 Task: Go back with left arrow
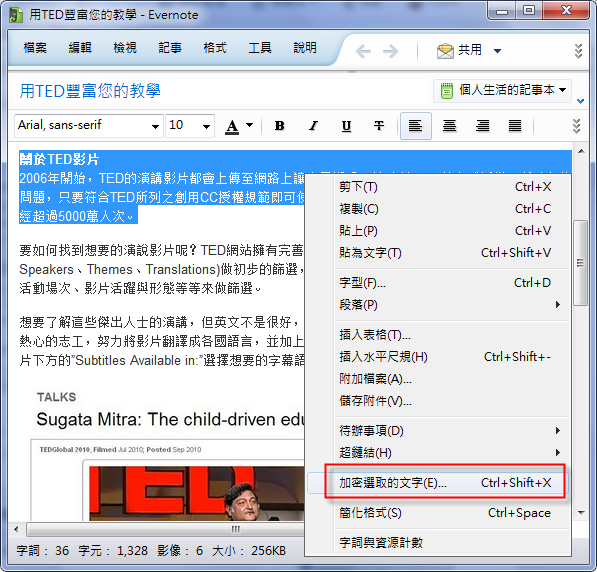click(x=363, y=51)
